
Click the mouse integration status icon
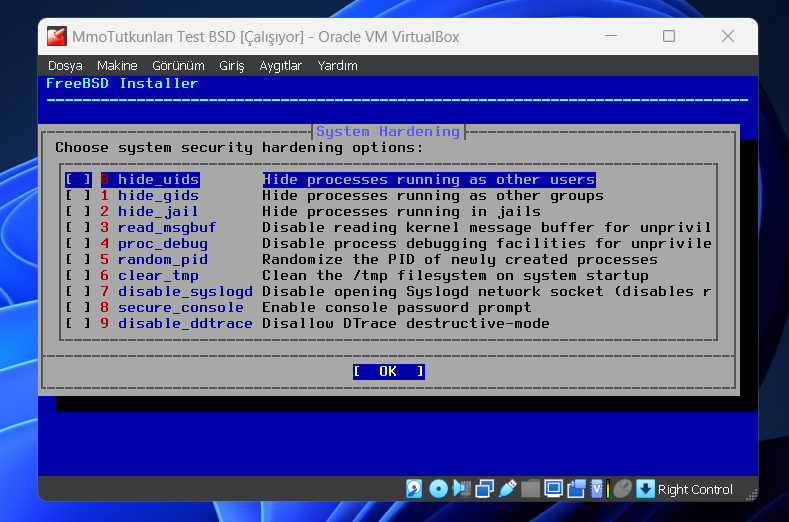click(622, 489)
